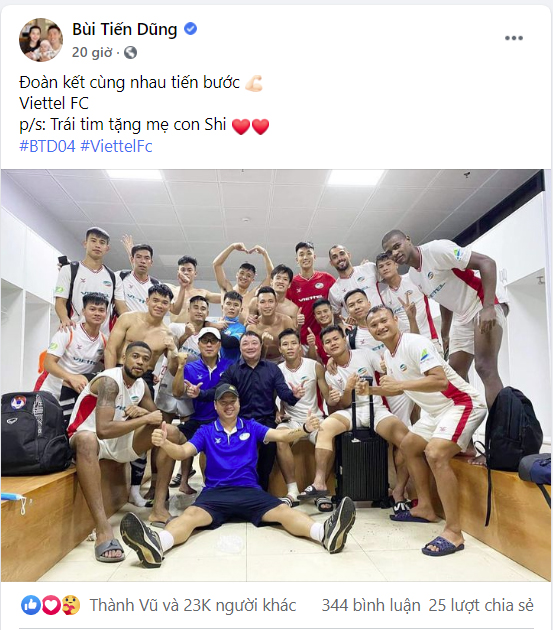The image size is (553, 630).
Task: Click the p/s: Trái tim tặng mẹ con Shi line
Action: click(x=123, y=125)
